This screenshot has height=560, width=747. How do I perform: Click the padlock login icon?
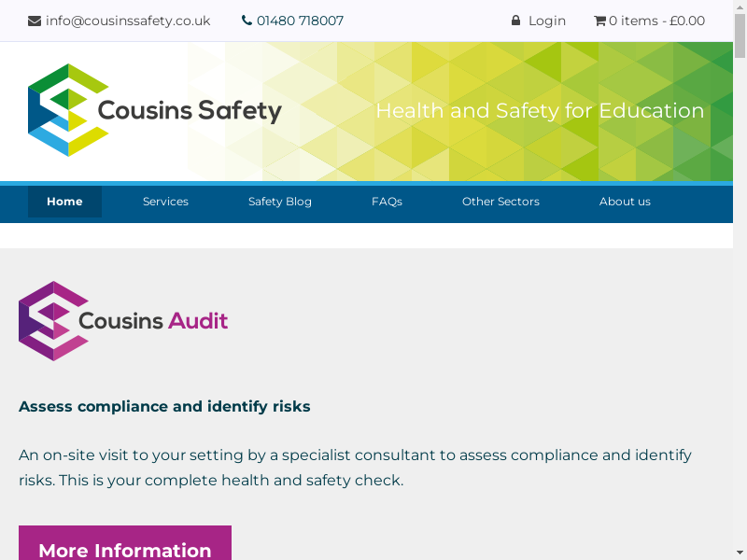point(515,21)
